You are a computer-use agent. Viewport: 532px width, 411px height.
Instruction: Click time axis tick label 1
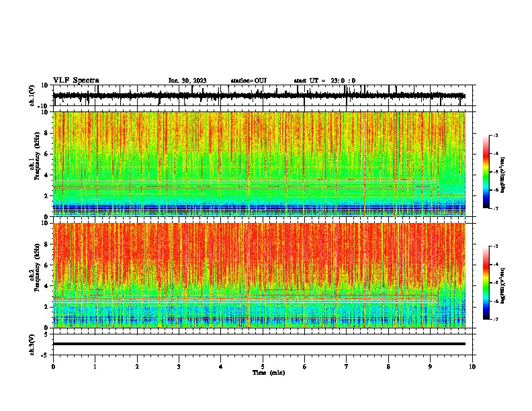[x=95, y=367]
